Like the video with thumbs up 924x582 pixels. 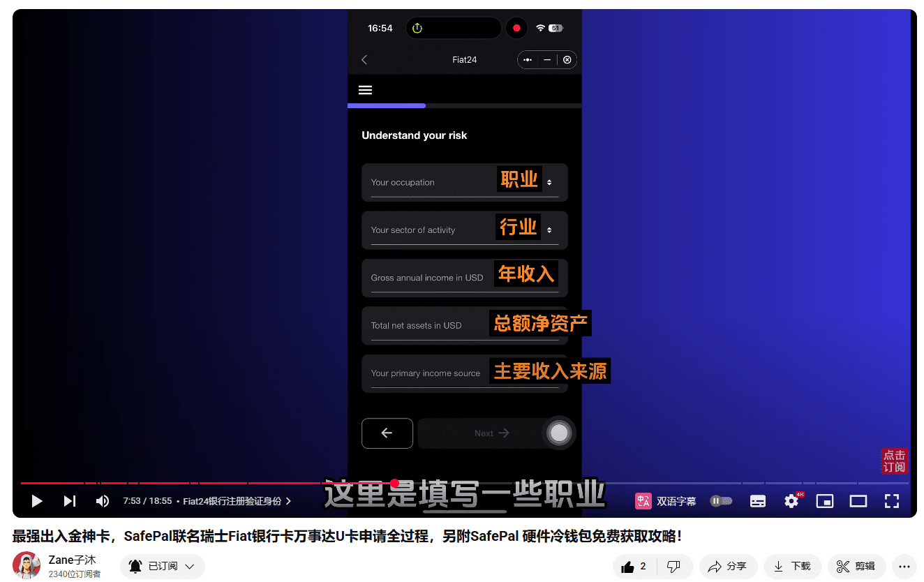click(x=634, y=567)
